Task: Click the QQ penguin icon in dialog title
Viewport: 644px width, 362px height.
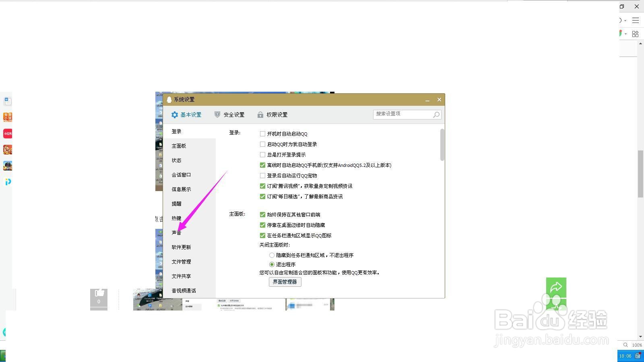Action: coord(169,100)
